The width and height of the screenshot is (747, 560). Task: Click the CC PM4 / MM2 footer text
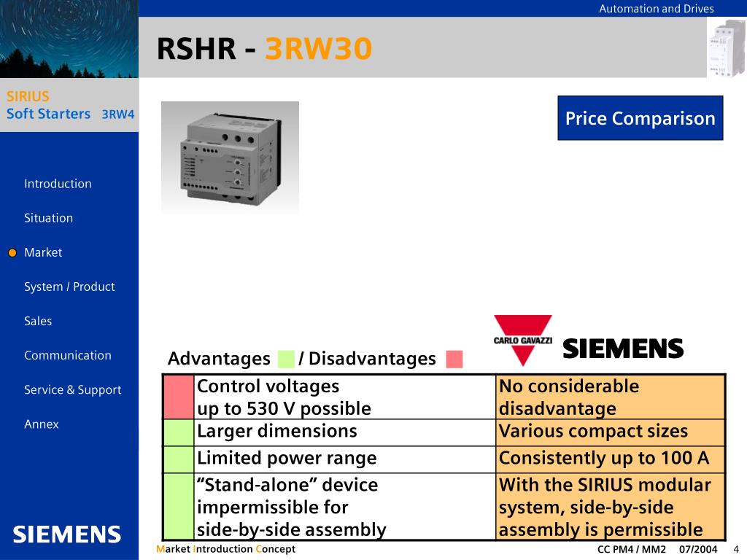pos(632,550)
